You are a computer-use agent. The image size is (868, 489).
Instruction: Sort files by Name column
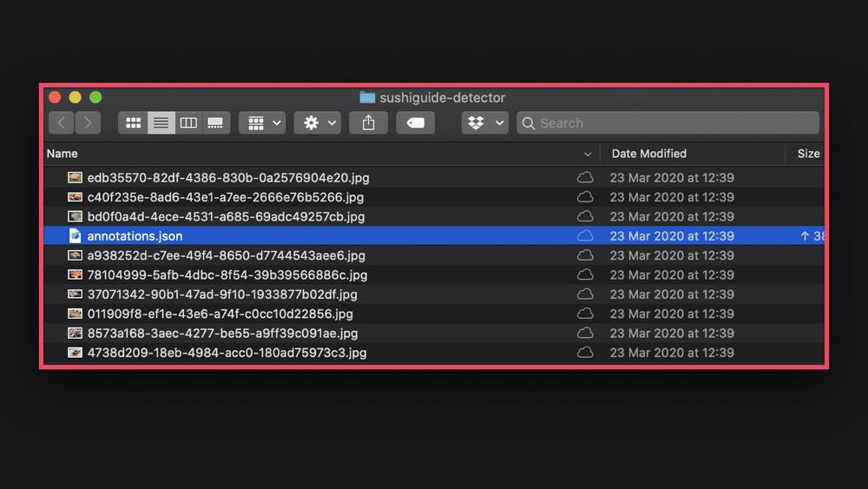pos(62,154)
